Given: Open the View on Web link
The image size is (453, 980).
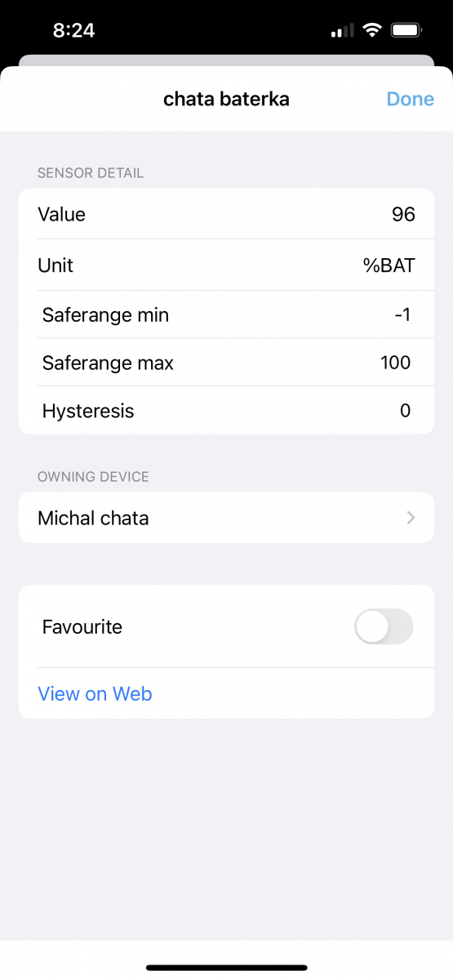Looking at the screenshot, I should 95,693.
